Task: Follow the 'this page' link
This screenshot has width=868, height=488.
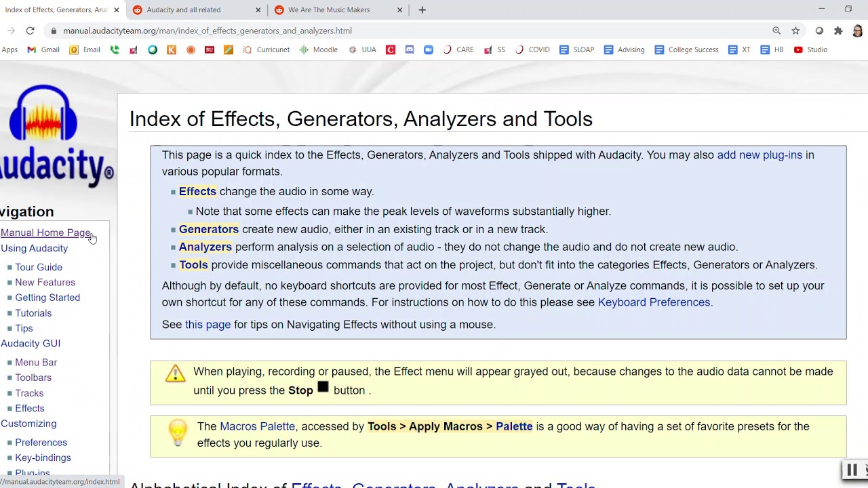Action: point(208,324)
